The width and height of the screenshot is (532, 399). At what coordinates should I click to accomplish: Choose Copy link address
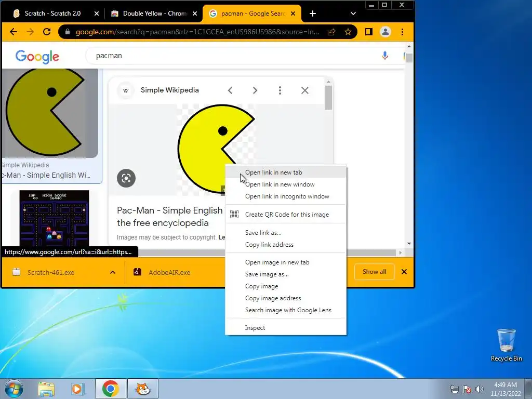point(286,245)
